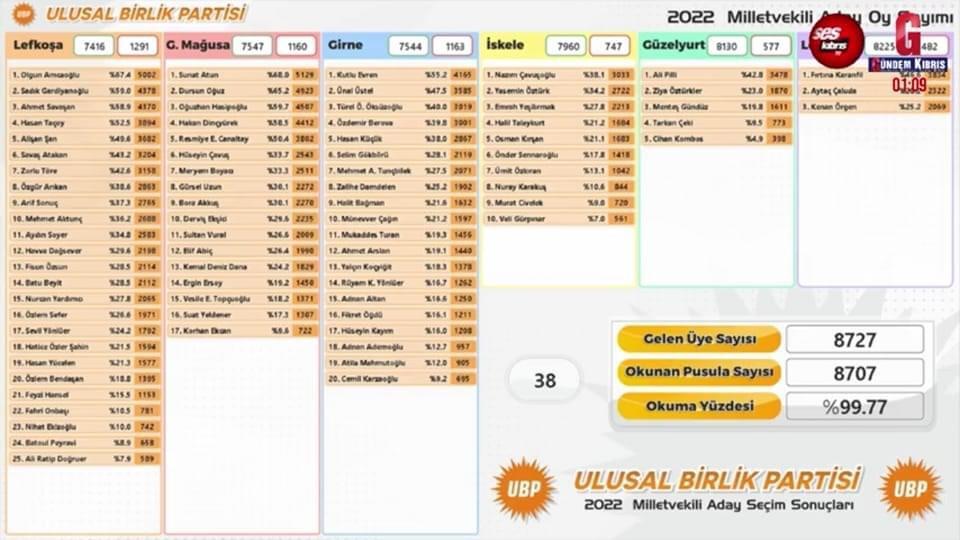
Task: Click the %99.77 percentage field
Action: [854, 406]
